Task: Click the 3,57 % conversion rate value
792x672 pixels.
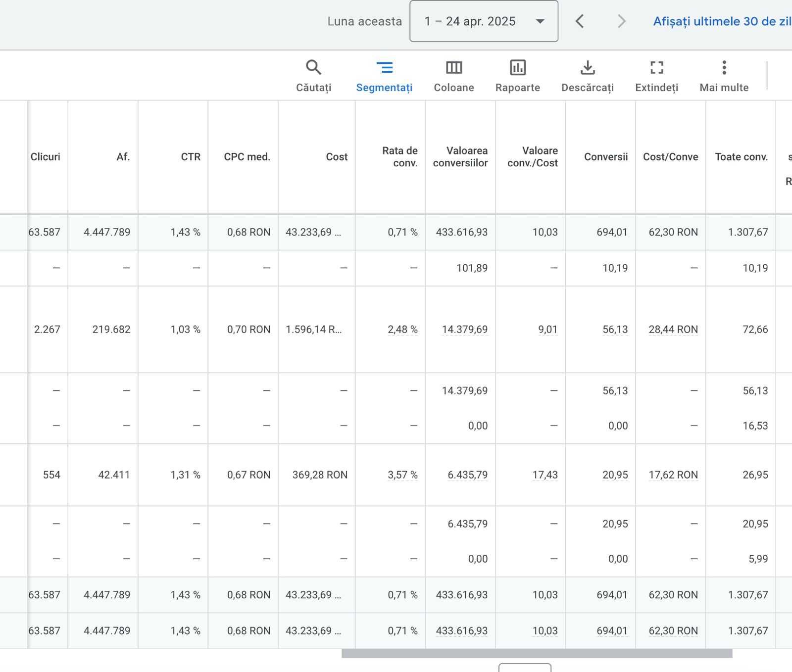Action: click(x=402, y=475)
